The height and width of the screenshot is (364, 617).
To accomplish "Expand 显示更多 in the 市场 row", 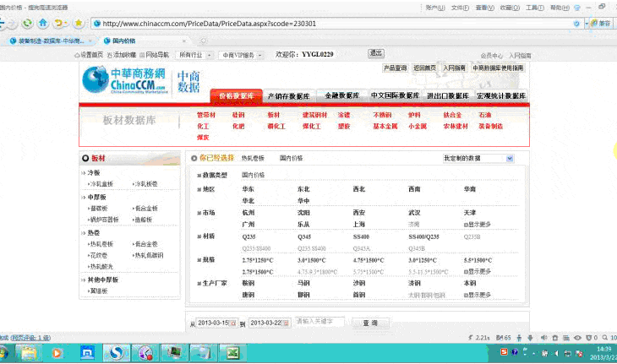I will [477, 225].
